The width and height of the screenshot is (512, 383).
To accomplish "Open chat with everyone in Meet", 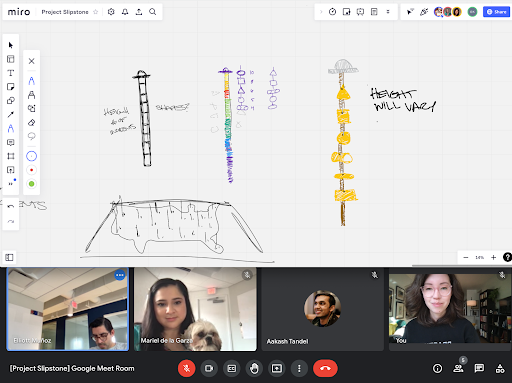I will (x=479, y=368).
